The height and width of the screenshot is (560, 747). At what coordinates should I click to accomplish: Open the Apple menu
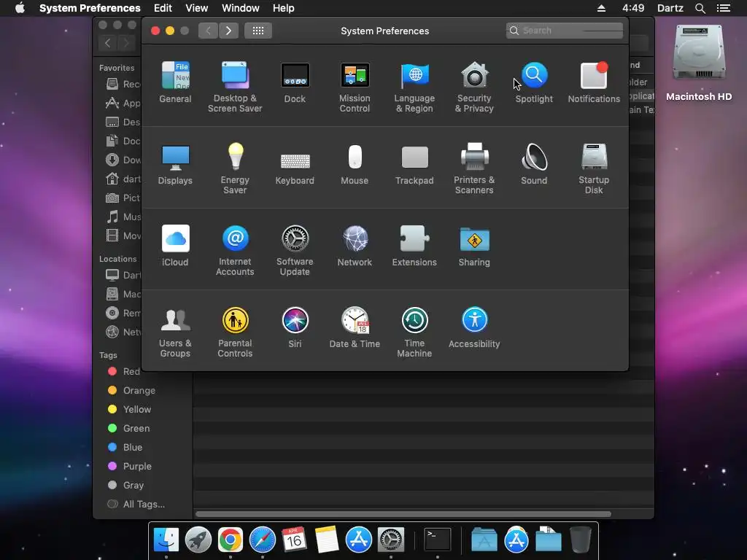20,8
